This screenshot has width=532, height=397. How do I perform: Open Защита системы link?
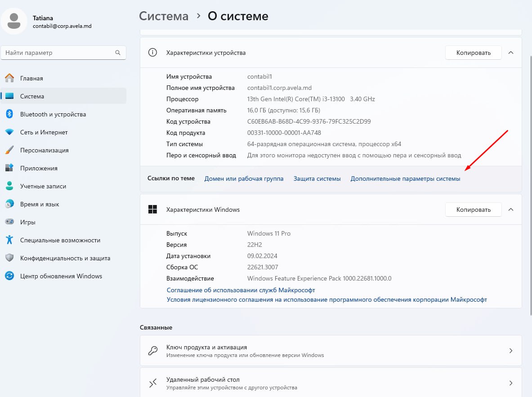tap(317, 178)
